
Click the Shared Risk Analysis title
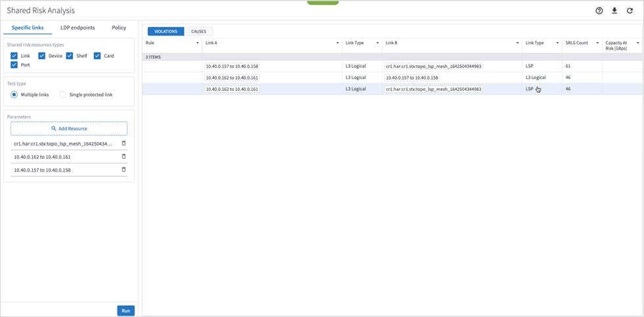(x=41, y=11)
